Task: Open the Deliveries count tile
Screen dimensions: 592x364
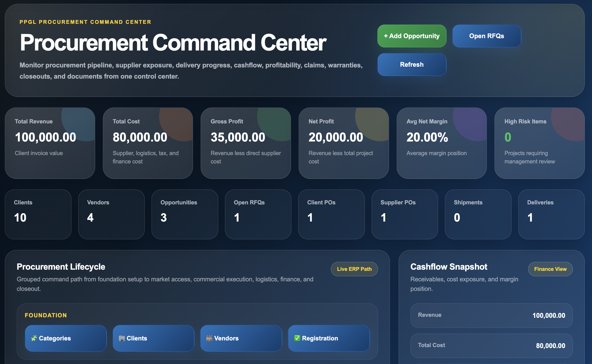Action: tap(551, 214)
